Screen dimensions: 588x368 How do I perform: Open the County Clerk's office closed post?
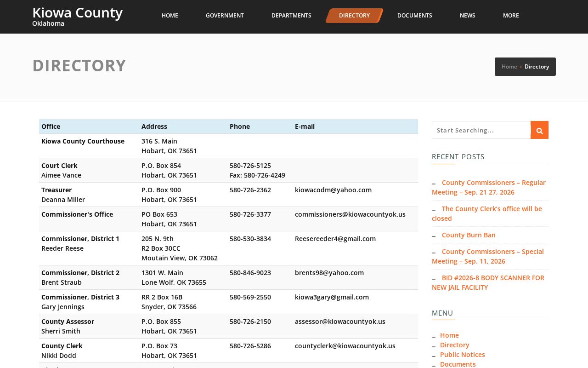coord(487,213)
